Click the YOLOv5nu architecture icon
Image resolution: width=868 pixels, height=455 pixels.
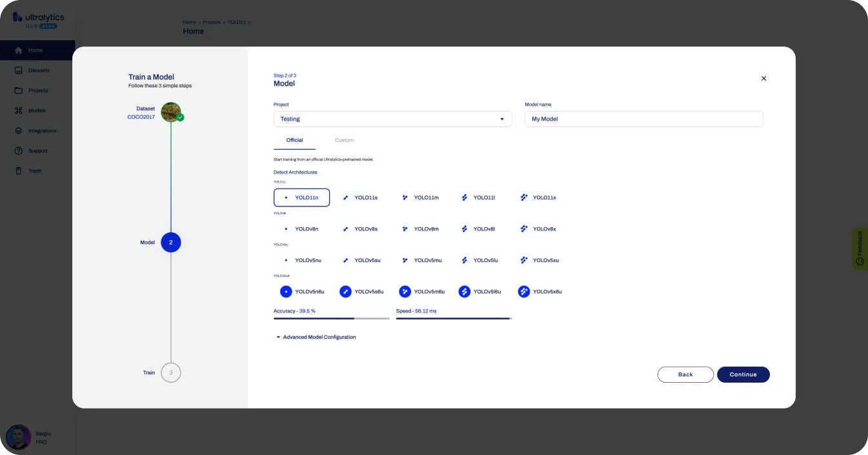coord(286,260)
